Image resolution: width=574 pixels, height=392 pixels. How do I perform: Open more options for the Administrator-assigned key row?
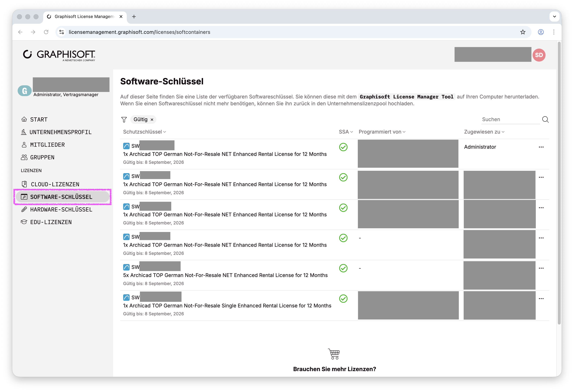pos(541,147)
